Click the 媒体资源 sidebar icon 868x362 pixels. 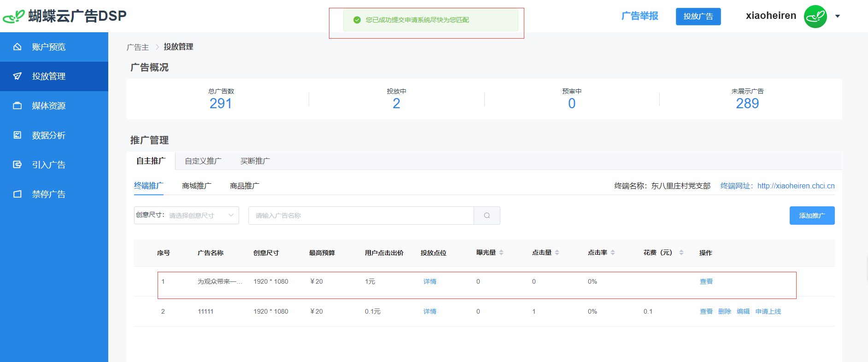(x=18, y=105)
